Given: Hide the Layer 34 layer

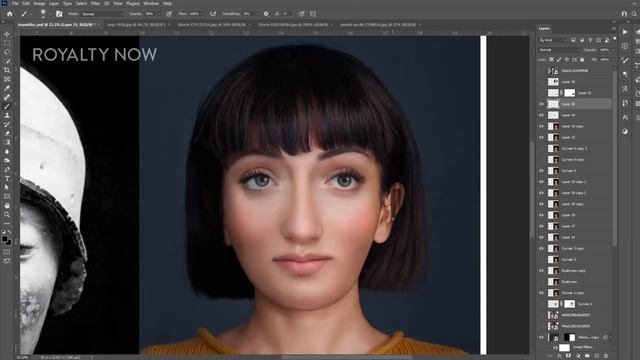Looking at the screenshot, I should coord(541,115).
